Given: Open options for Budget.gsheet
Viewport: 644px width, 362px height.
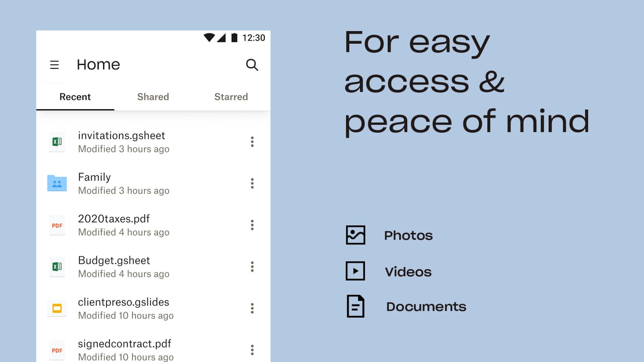Looking at the screenshot, I should [x=251, y=266].
